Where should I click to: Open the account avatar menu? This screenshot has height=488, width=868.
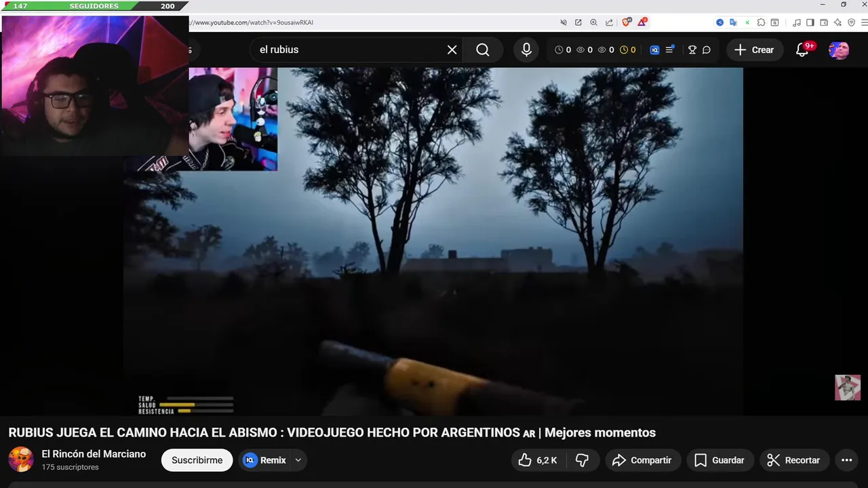pos(839,50)
